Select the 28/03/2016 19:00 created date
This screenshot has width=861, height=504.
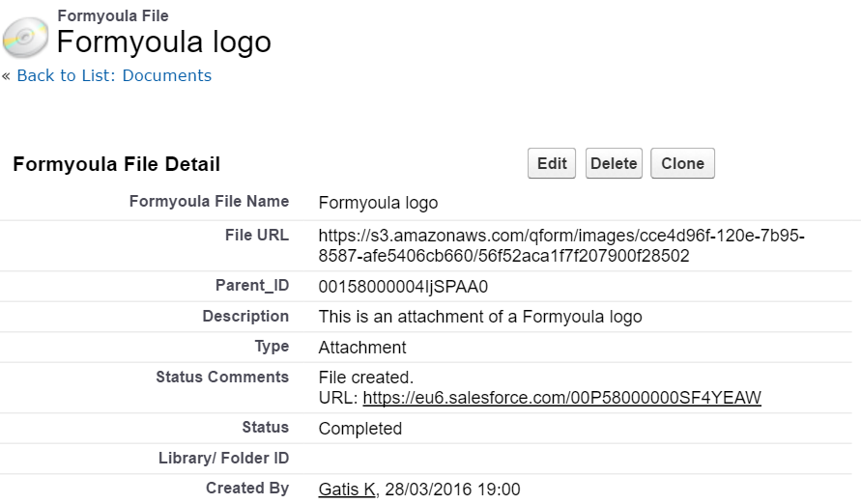point(452,490)
